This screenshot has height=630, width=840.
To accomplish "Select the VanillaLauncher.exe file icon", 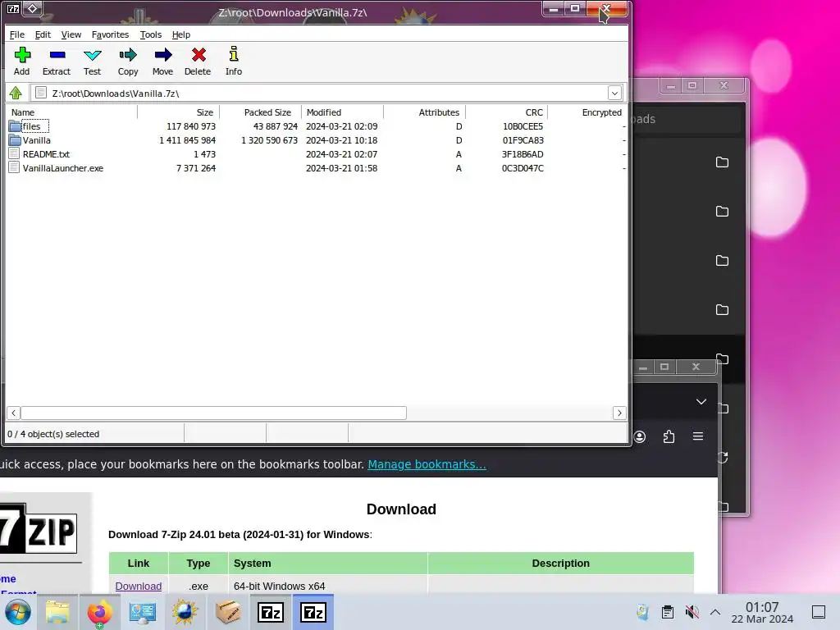I will 15,168.
